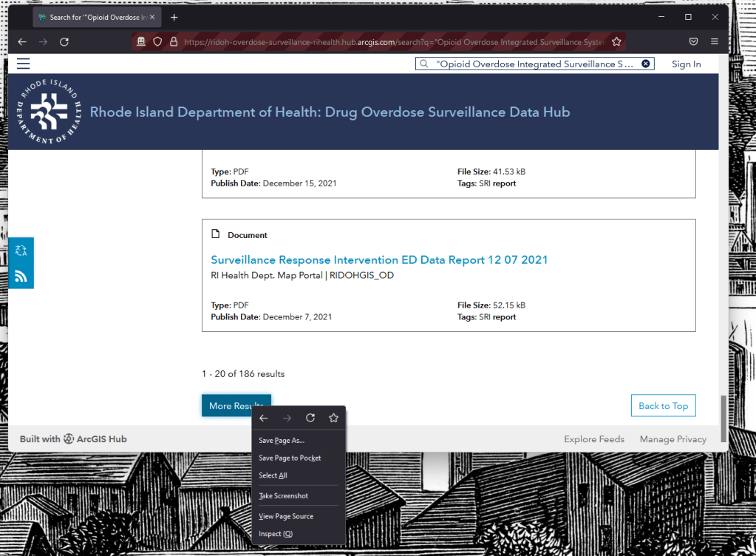The image size is (756, 556).
Task: Choose View Page Source menu entry
Action: tap(286, 516)
